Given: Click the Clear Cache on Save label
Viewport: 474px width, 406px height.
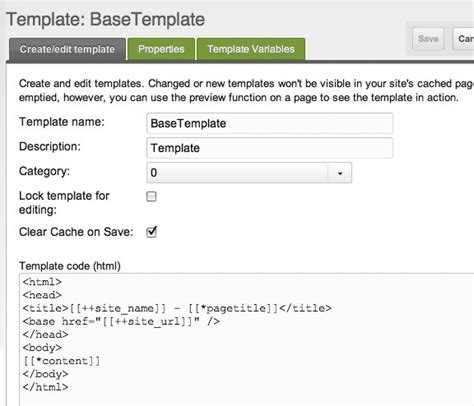Looking at the screenshot, I should pyautogui.click(x=76, y=232).
